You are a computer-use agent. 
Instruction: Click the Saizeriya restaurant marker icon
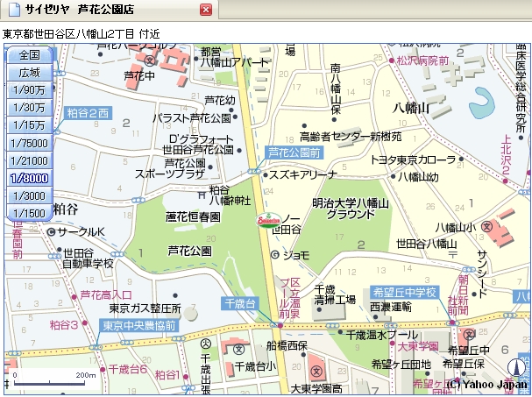coord(269,221)
